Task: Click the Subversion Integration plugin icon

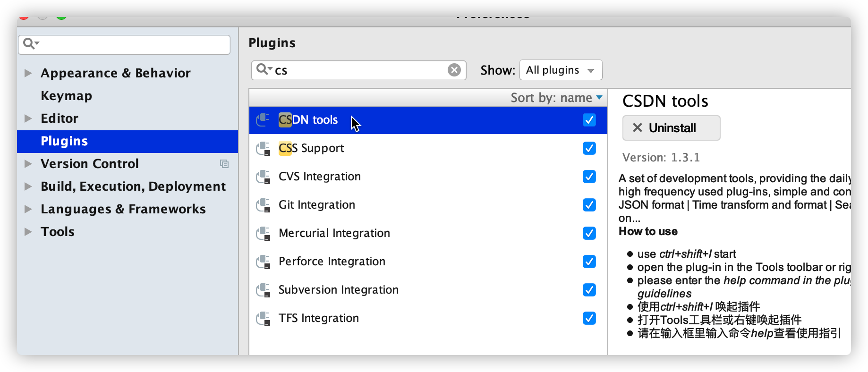Action: [263, 290]
